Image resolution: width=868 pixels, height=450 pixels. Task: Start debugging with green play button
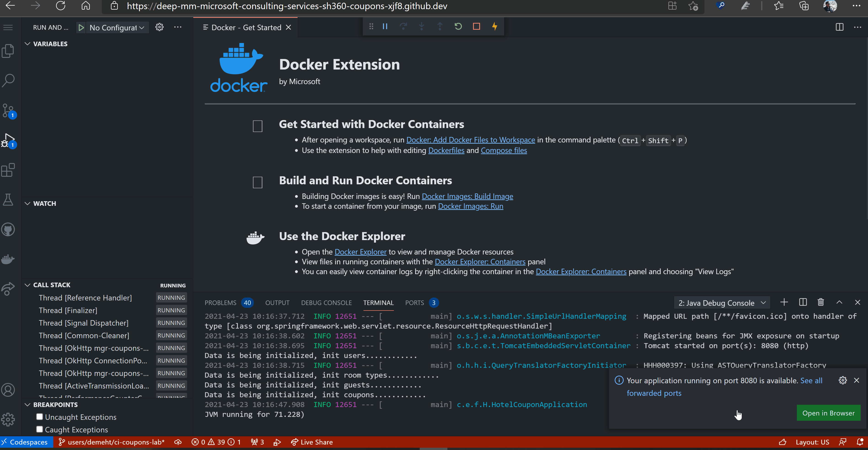coord(81,28)
